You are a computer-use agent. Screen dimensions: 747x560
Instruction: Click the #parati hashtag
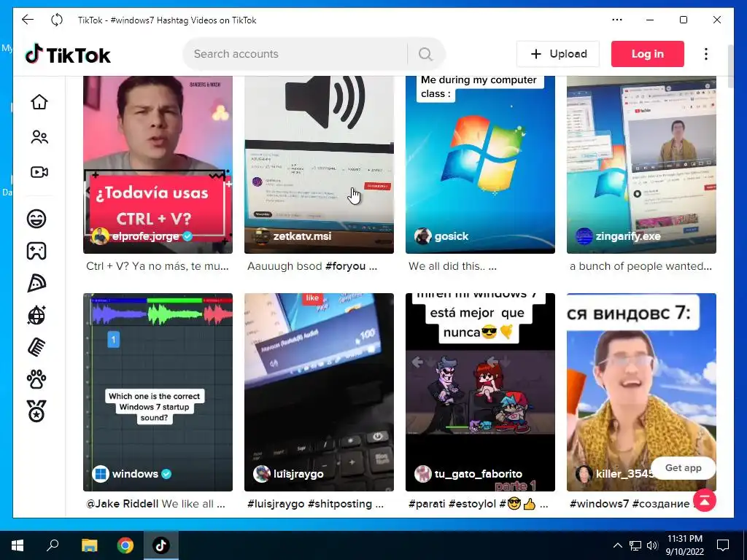tap(428, 504)
